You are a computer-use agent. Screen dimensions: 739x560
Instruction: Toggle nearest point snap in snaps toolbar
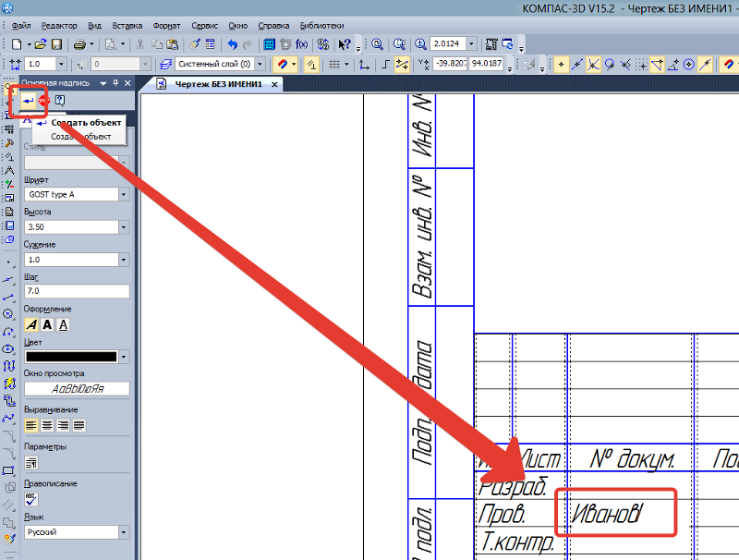[561, 64]
